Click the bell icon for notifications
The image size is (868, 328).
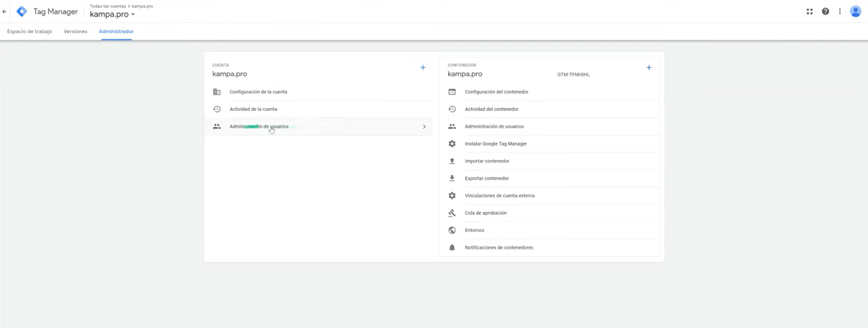click(x=452, y=248)
